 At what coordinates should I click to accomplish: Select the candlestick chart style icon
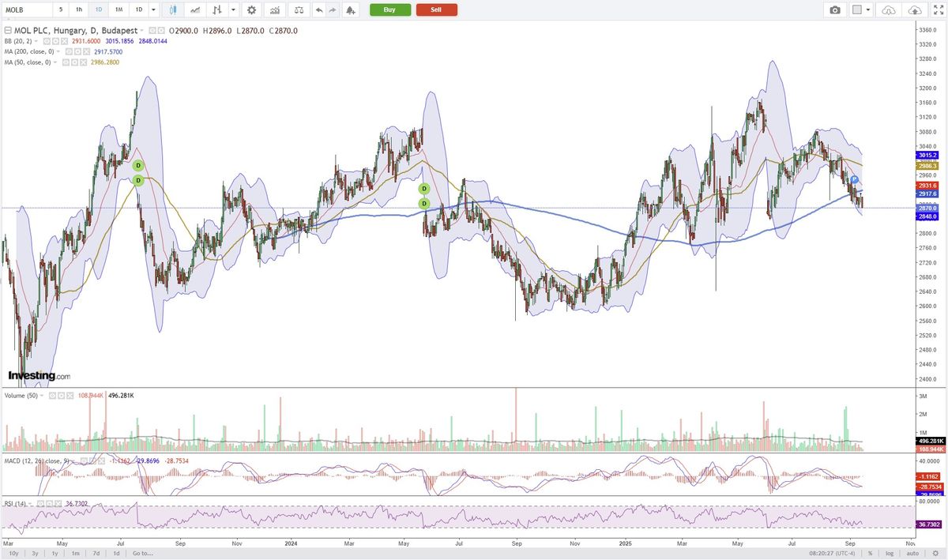pos(174,9)
